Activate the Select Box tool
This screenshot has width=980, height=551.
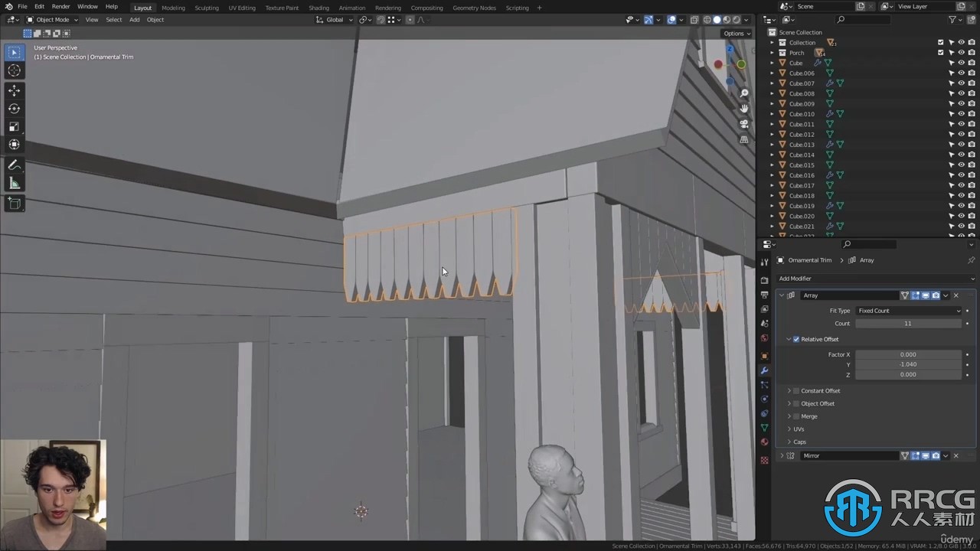14,52
